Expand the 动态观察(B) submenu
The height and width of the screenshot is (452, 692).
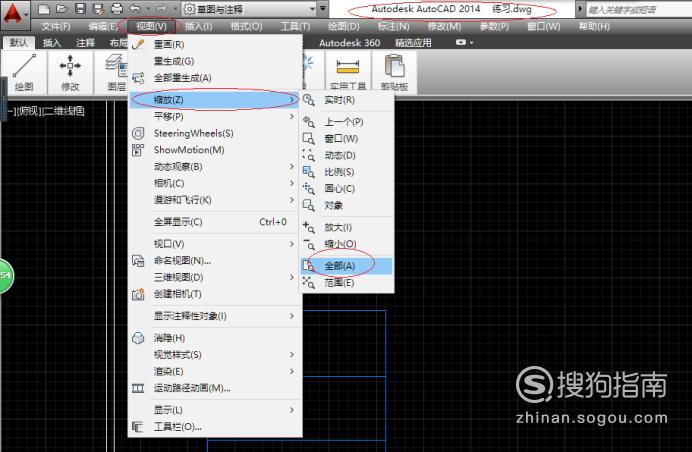(x=214, y=167)
